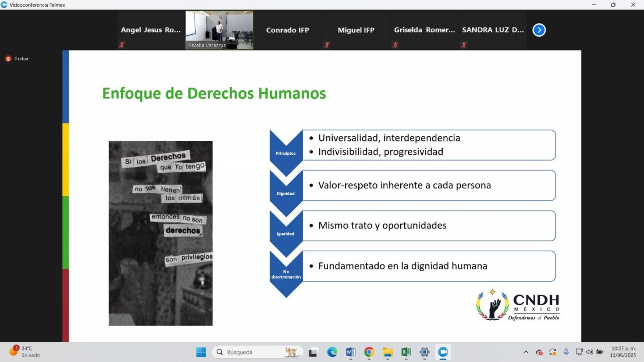
Task: Open Google Chrome from the taskbar
Action: click(x=369, y=352)
